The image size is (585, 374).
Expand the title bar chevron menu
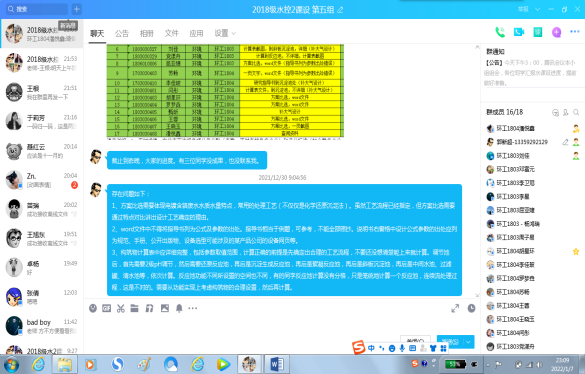537,9
